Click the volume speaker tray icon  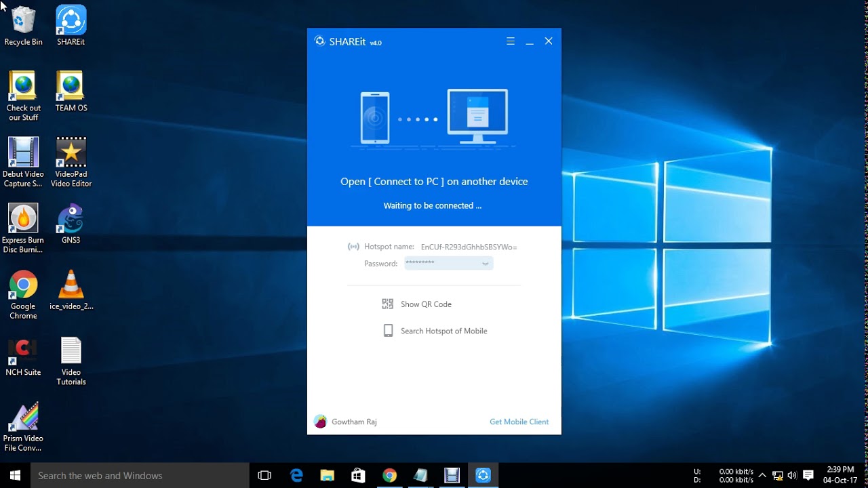point(793,476)
